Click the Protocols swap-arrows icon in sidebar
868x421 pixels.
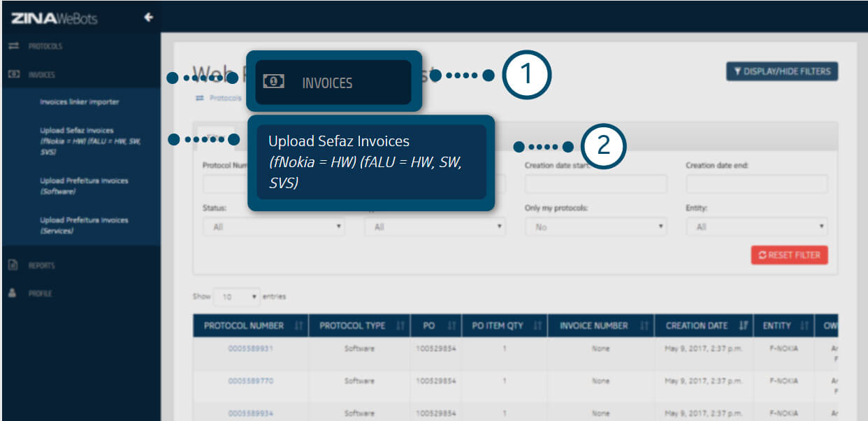tap(13, 46)
